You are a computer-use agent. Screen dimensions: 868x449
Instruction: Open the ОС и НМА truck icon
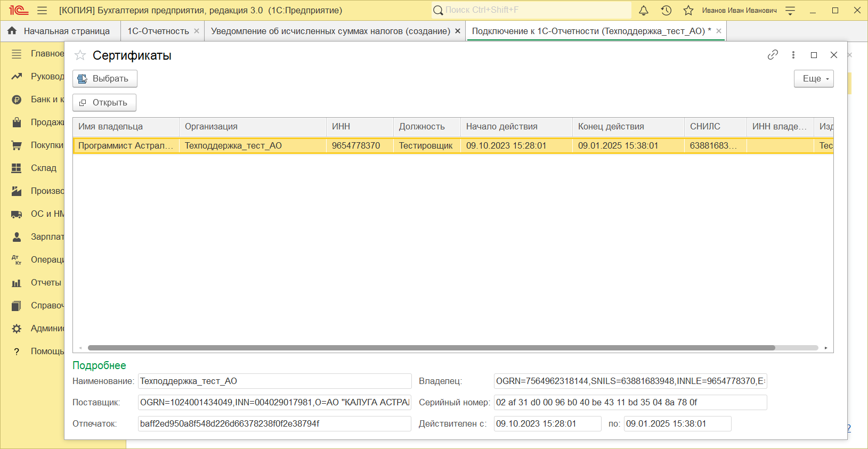pos(17,214)
